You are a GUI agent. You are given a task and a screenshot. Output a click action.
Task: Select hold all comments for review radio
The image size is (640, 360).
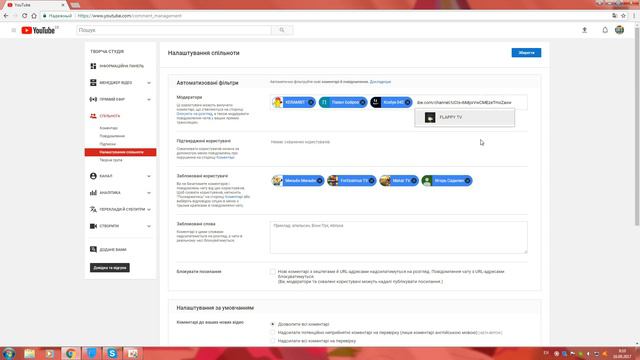pos(273,341)
